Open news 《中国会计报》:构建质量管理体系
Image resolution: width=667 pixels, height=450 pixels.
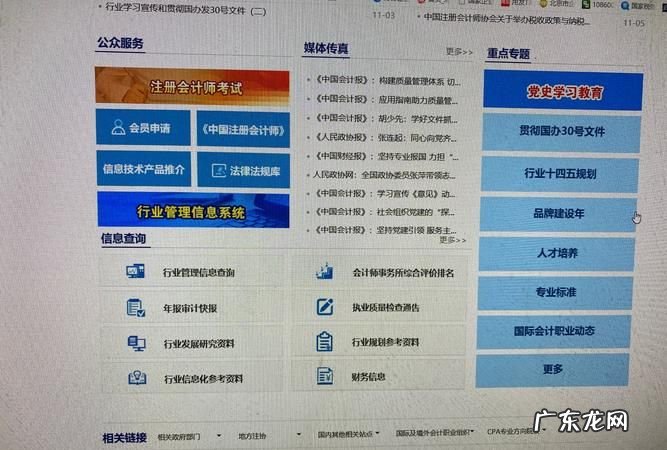pyautogui.click(x=388, y=80)
